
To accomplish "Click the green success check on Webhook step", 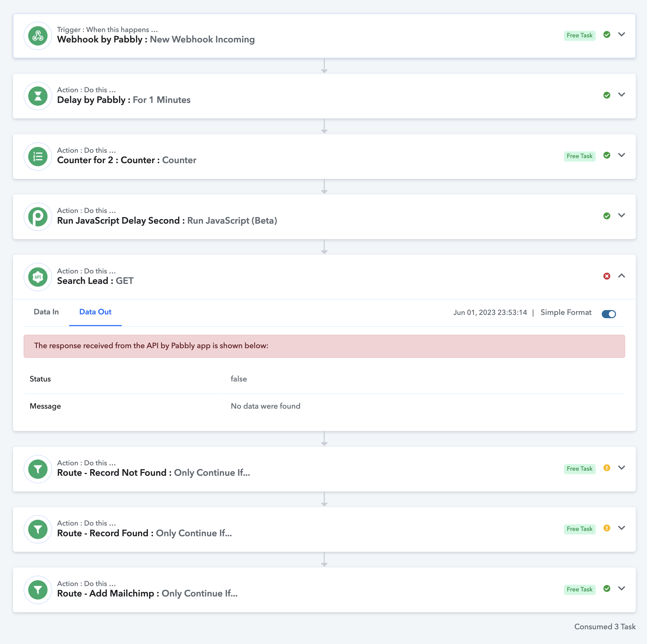I will coord(607,35).
